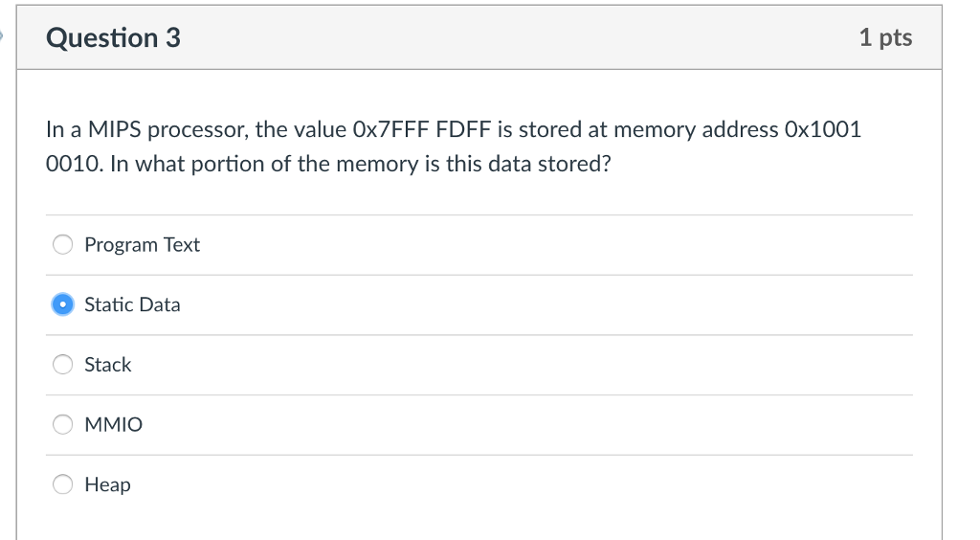Click the "MMIO" answer label text
The width and height of the screenshot is (980, 540).
click(x=113, y=424)
